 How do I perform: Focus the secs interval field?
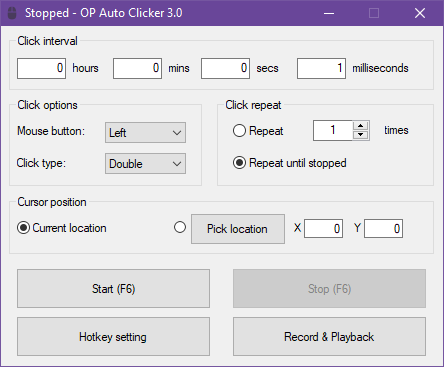tap(225, 68)
